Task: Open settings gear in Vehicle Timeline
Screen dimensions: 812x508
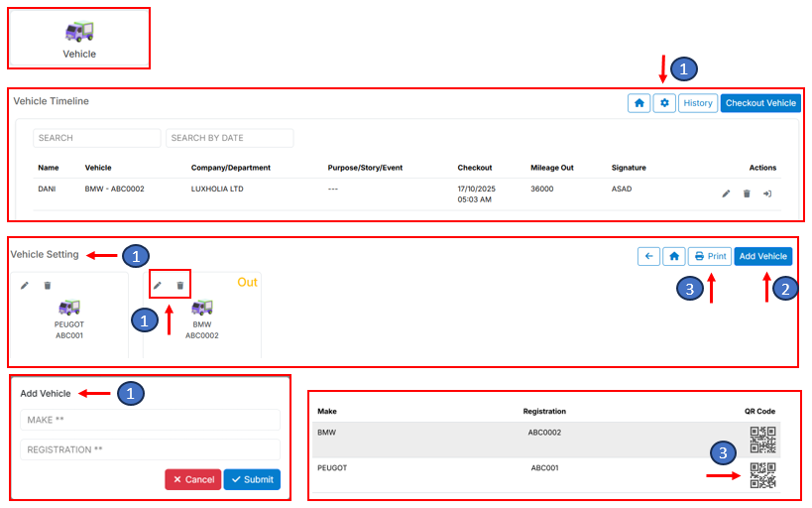Action: point(663,103)
